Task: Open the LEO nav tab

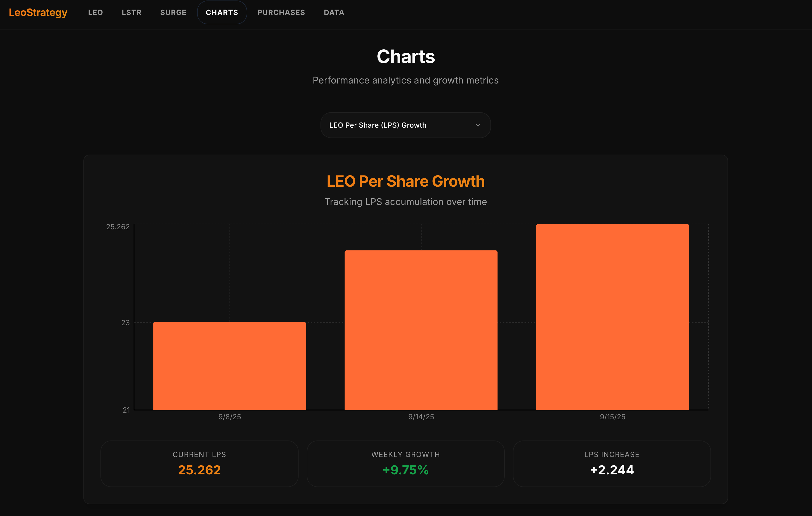Action: (95, 12)
